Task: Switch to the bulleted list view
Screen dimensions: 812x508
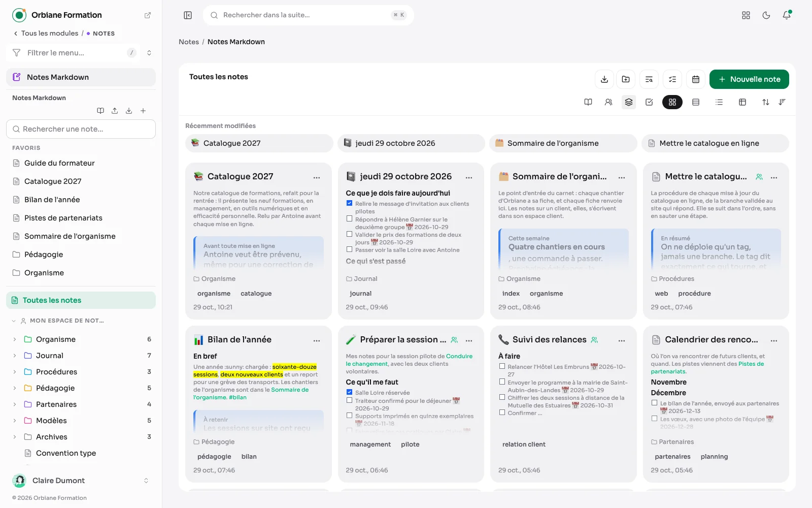Action: click(719, 102)
